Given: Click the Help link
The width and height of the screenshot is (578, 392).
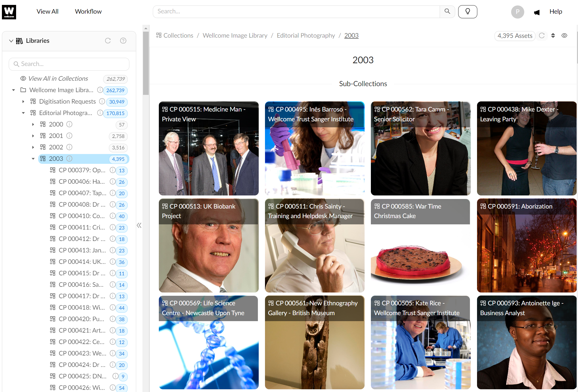Looking at the screenshot, I should pyautogui.click(x=556, y=11).
